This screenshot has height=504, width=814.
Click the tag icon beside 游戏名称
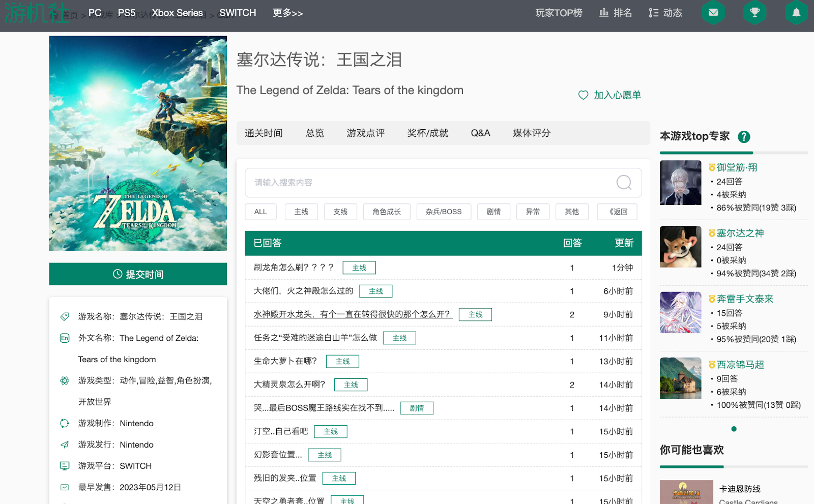pyautogui.click(x=65, y=316)
